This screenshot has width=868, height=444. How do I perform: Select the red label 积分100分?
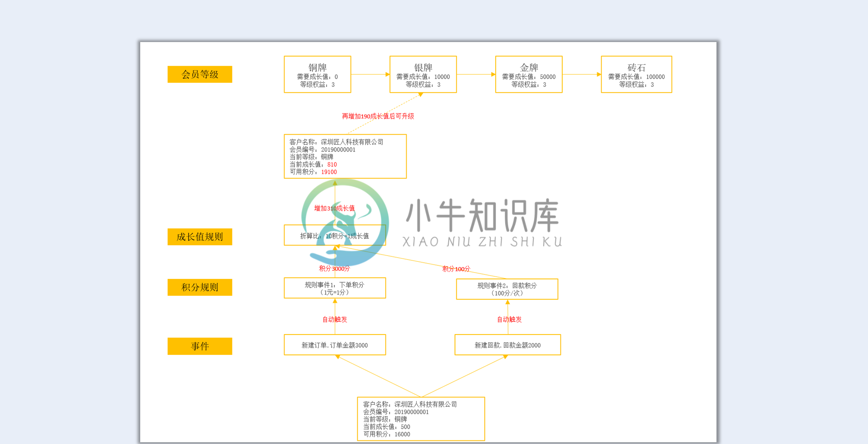[456, 269]
